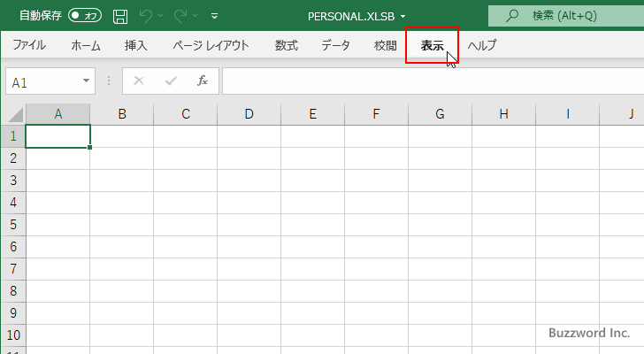Select row 6 header
This screenshot has width=644, height=354.
point(13,247)
